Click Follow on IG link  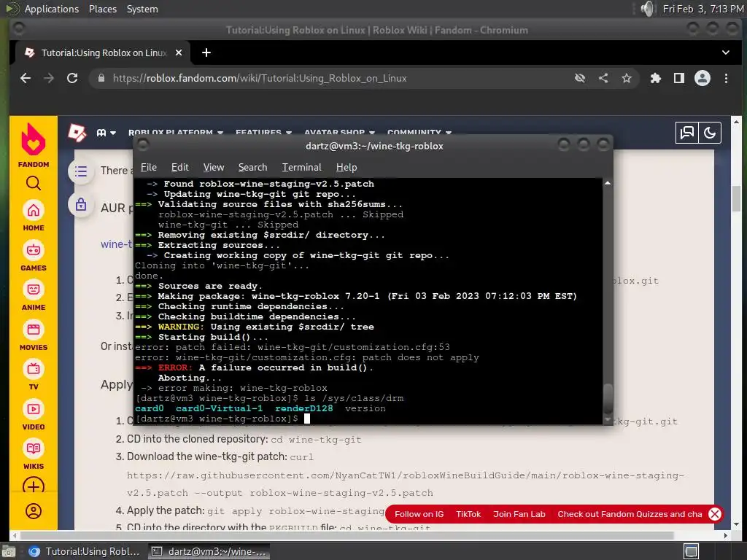[x=419, y=514]
